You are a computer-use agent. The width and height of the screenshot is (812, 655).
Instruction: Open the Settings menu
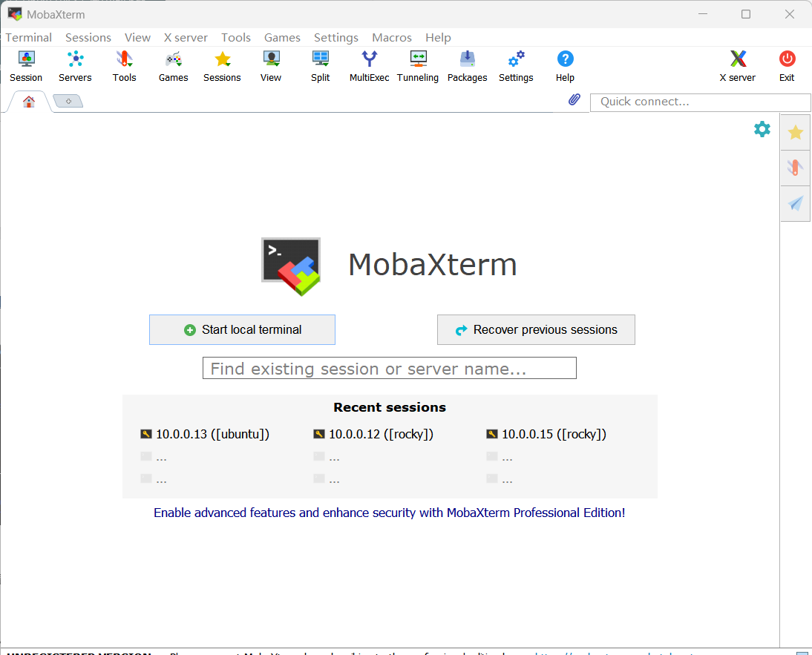pyautogui.click(x=336, y=38)
